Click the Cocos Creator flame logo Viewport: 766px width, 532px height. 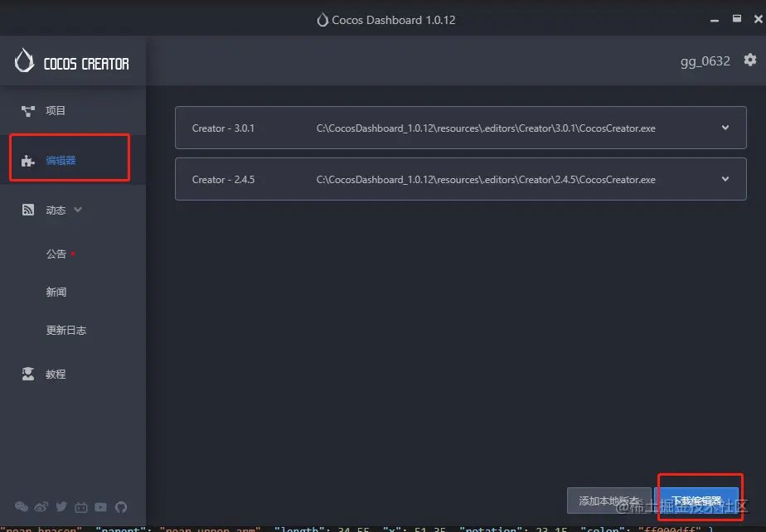click(x=24, y=60)
